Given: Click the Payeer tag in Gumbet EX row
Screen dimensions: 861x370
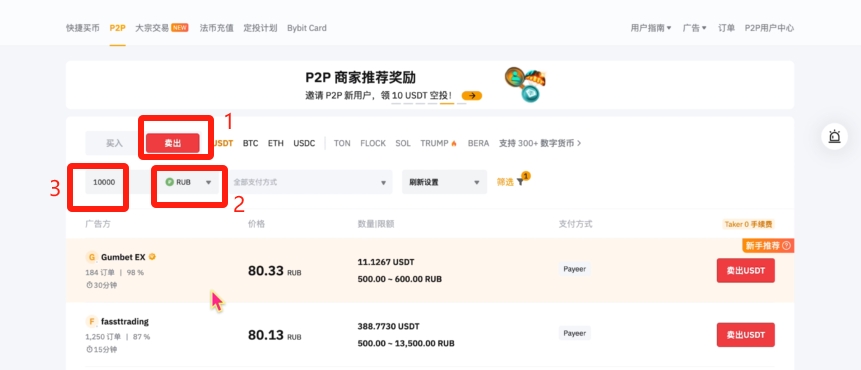Looking at the screenshot, I should [x=575, y=269].
